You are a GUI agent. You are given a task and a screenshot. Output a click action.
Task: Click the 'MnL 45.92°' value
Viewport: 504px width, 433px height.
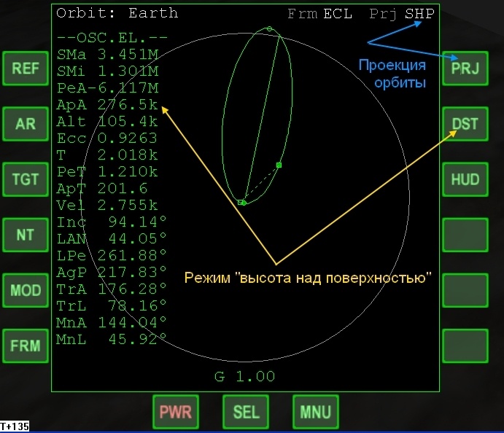(x=112, y=339)
